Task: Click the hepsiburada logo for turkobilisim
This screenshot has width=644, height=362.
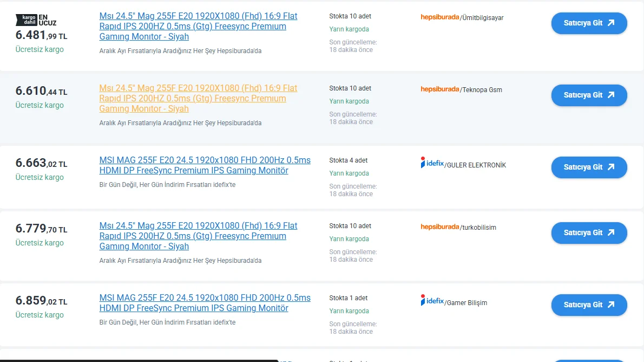Action: 439,227
